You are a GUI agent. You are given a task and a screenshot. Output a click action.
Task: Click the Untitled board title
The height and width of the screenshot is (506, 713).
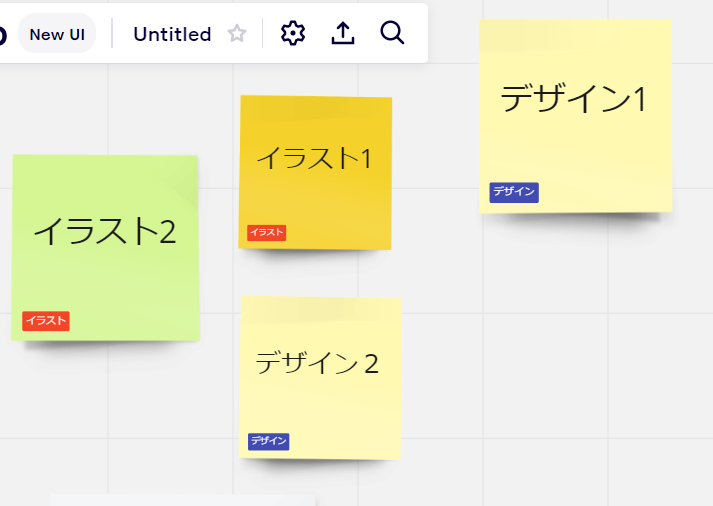[172, 34]
